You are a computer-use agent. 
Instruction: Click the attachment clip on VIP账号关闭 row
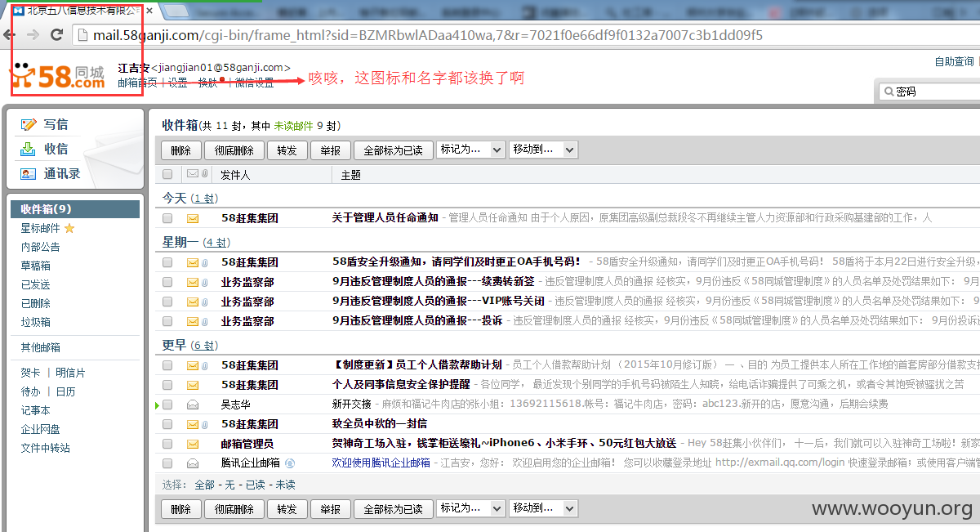point(204,302)
